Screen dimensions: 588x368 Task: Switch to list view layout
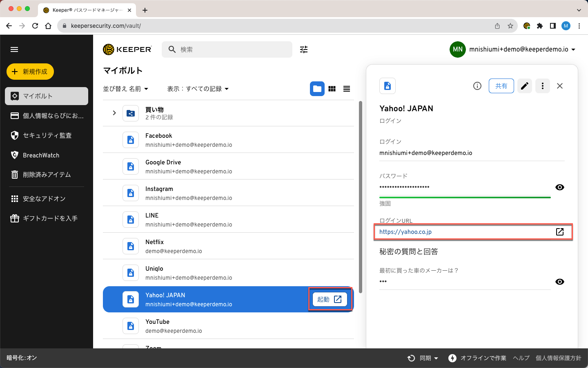[x=347, y=89]
